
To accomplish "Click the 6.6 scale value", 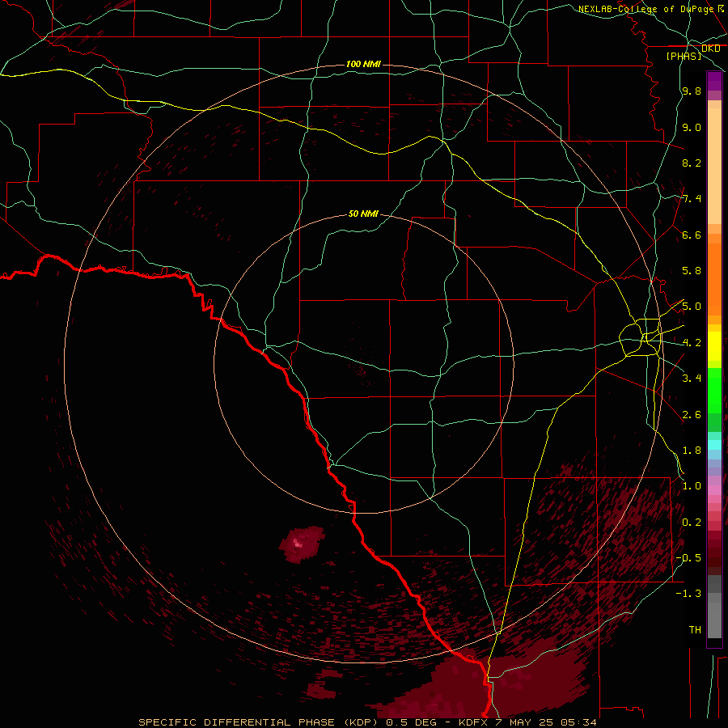I will pyautogui.click(x=692, y=235).
